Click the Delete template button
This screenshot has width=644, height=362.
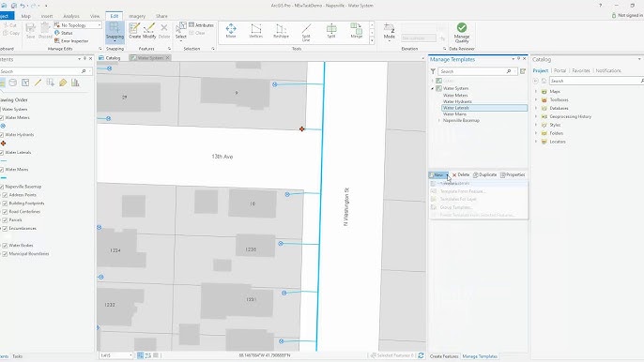(461, 174)
